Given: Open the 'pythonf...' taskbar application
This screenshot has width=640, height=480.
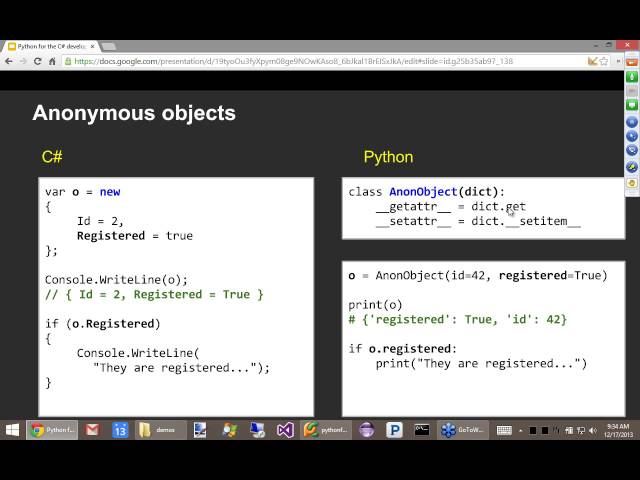Looking at the screenshot, I should 327,430.
